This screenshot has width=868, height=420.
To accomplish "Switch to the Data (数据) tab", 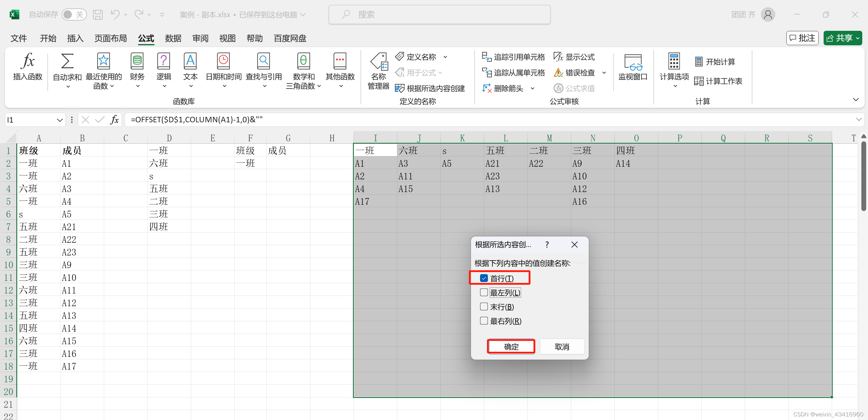I will (x=173, y=38).
